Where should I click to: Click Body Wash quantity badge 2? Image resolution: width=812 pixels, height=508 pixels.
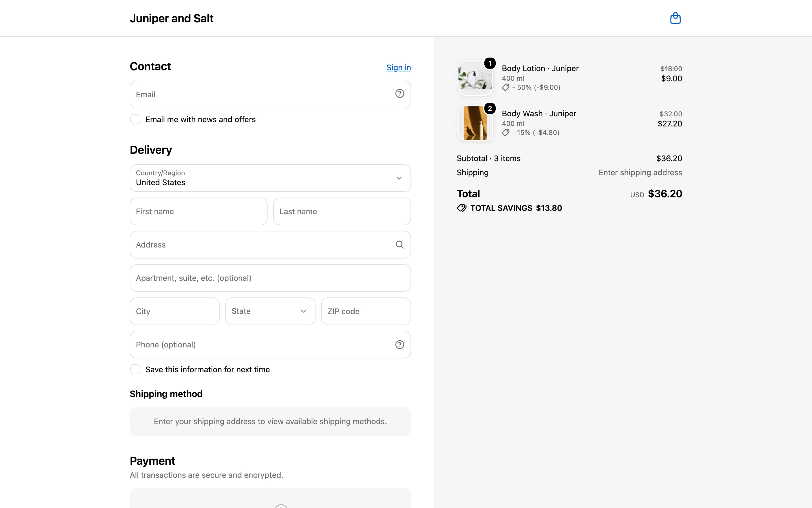tap(490, 109)
